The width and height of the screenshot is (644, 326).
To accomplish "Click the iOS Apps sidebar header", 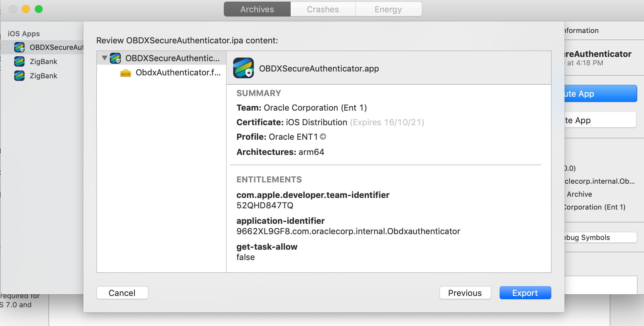I will coord(24,34).
